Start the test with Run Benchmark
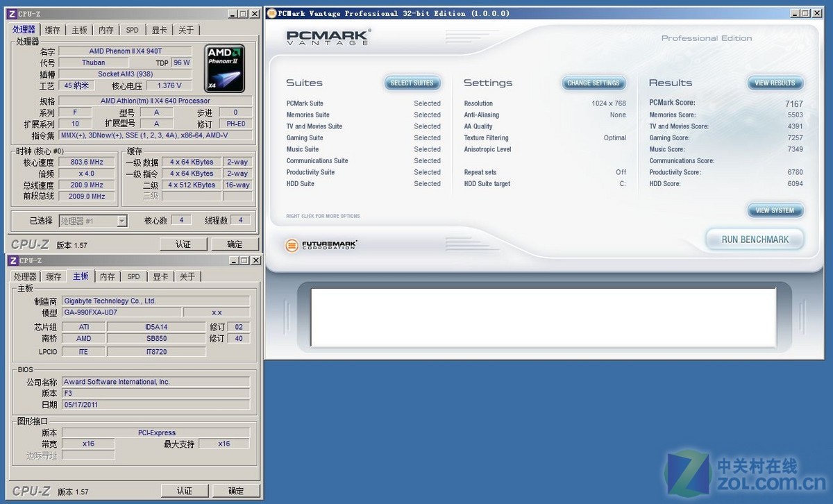Viewport: 833px width, 504px height. [755, 240]
